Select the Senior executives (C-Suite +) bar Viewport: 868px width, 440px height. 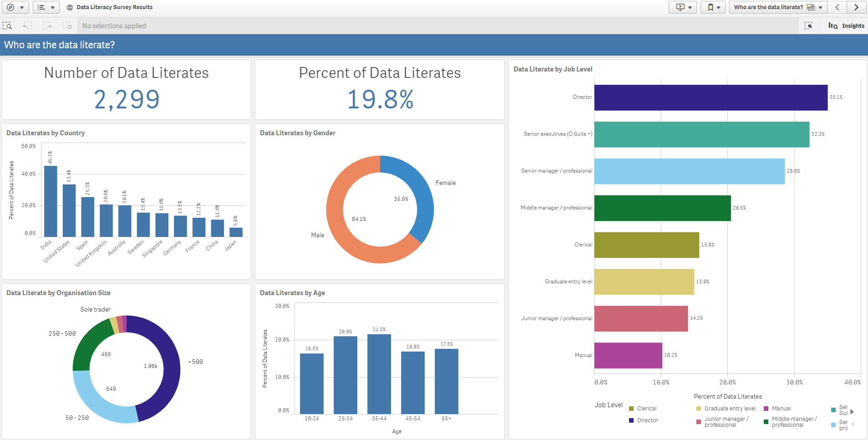702,134
